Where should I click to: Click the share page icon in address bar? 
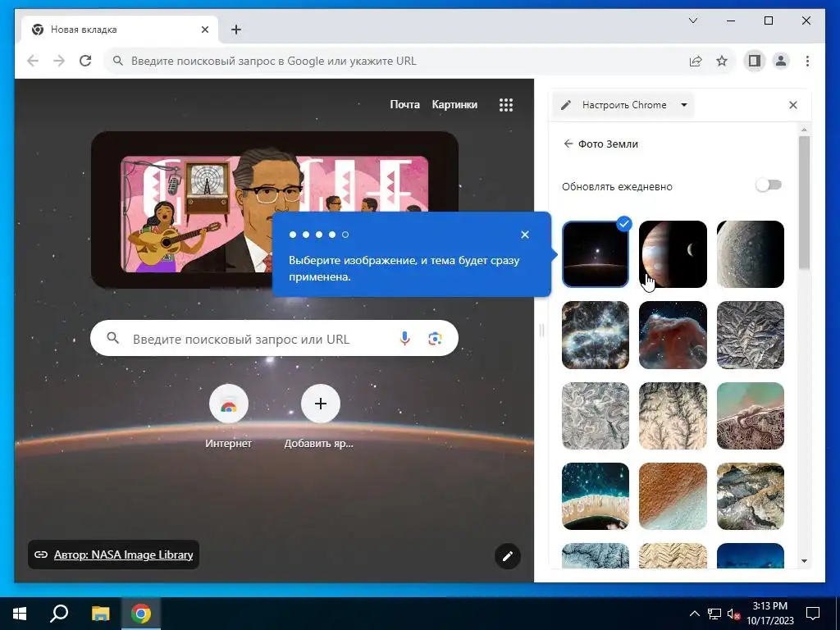coord(696,61)
